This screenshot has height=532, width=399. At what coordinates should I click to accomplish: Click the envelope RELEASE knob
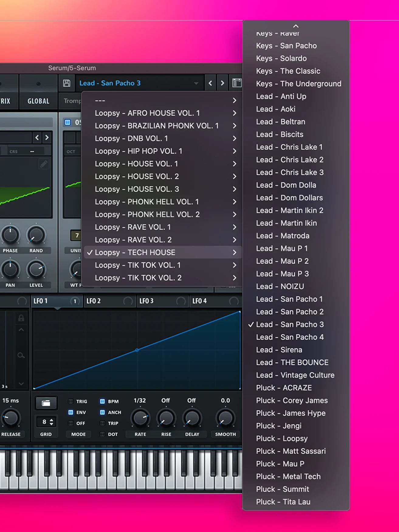[x=10, y=418]
